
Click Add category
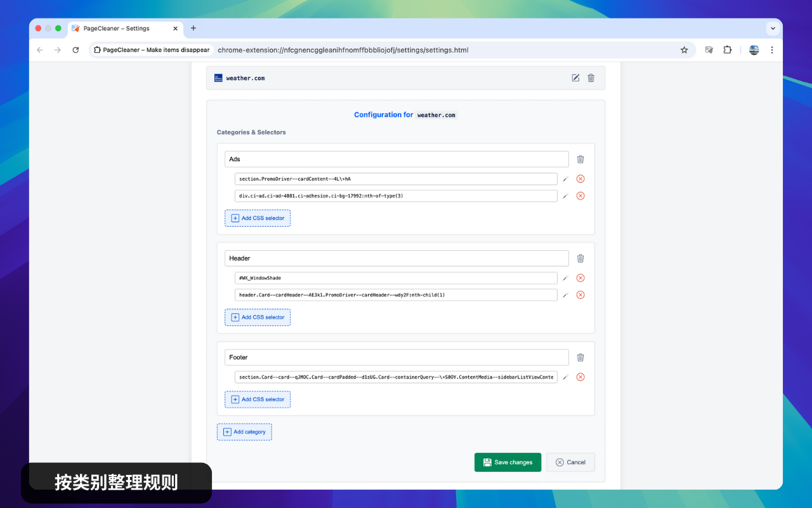[244, 432]
